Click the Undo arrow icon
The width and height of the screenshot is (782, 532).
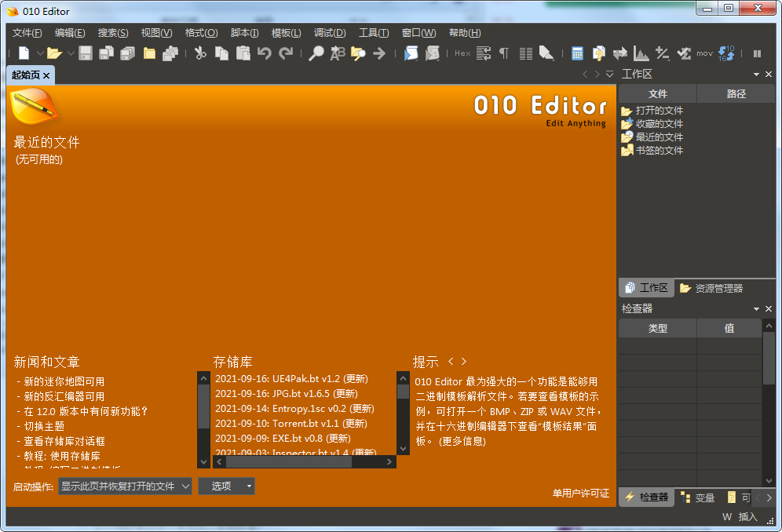(x=265, y=53)
